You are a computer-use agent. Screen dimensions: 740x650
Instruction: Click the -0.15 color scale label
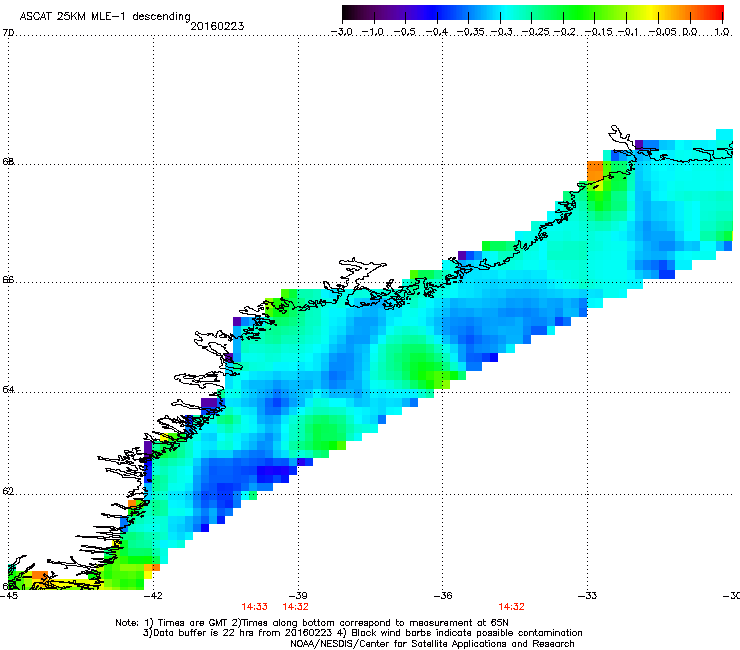[598, 32]
